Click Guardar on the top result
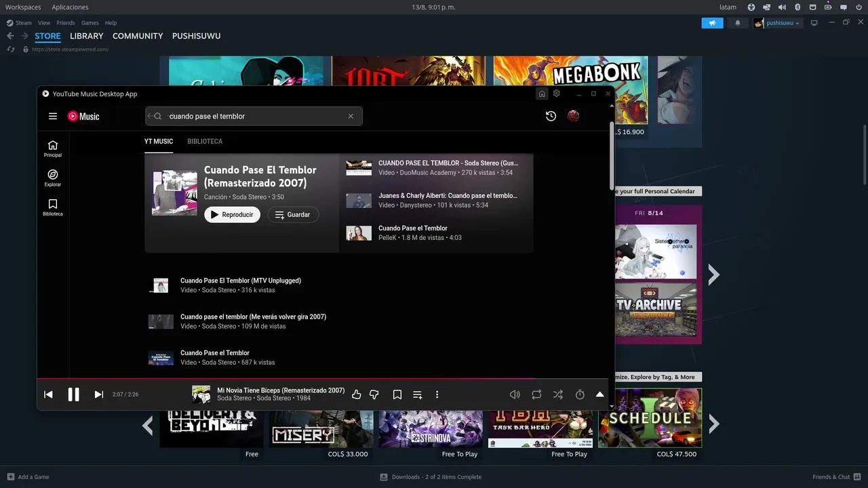 coord(293,215)
